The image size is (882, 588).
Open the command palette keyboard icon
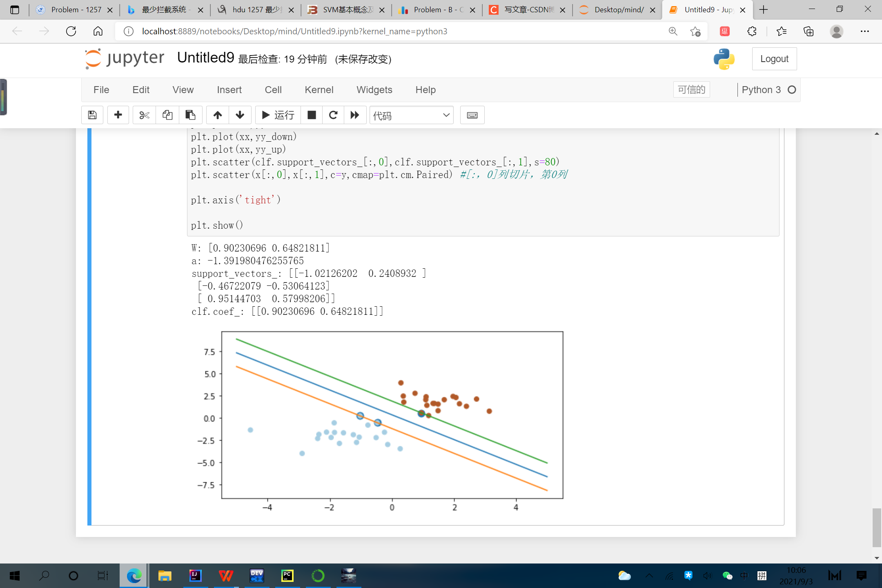point(472,115)
